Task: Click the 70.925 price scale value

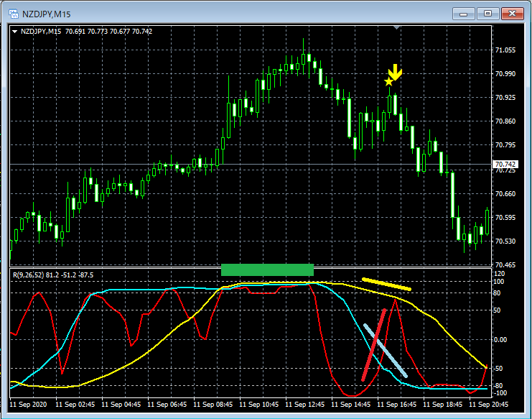Action: click(x=505, y=98)
